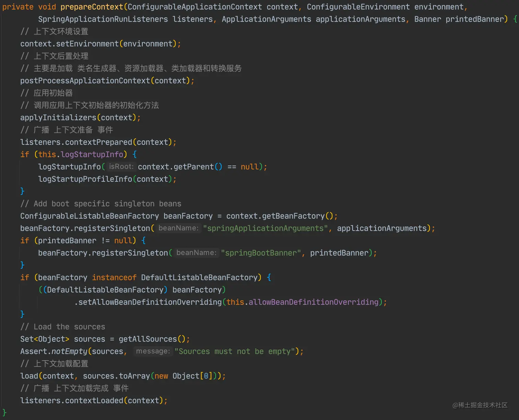Click the logStartupProfileInfo(context) call
Image resolution: width=519 pixels, height=420 pixels.
coord(107,179)
